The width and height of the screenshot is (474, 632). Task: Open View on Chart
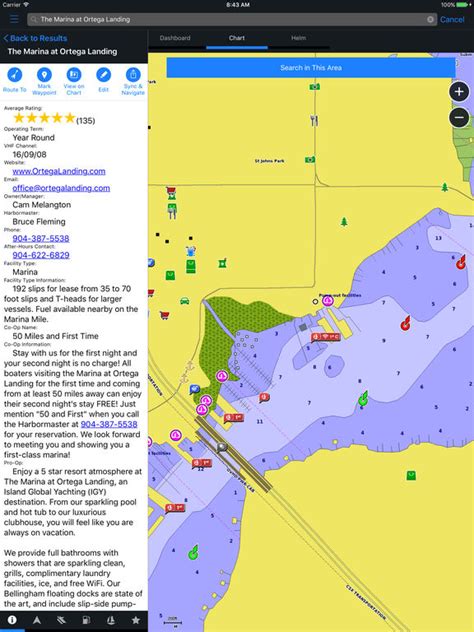[x=74, y=75]
